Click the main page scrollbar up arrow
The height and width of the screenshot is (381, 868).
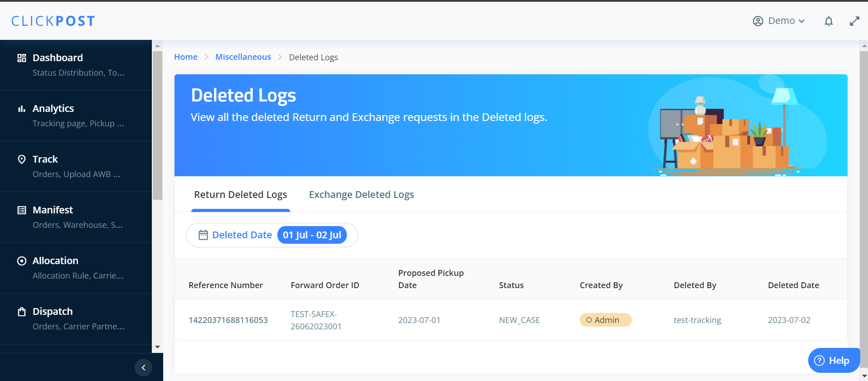click(x=864, y=46)
